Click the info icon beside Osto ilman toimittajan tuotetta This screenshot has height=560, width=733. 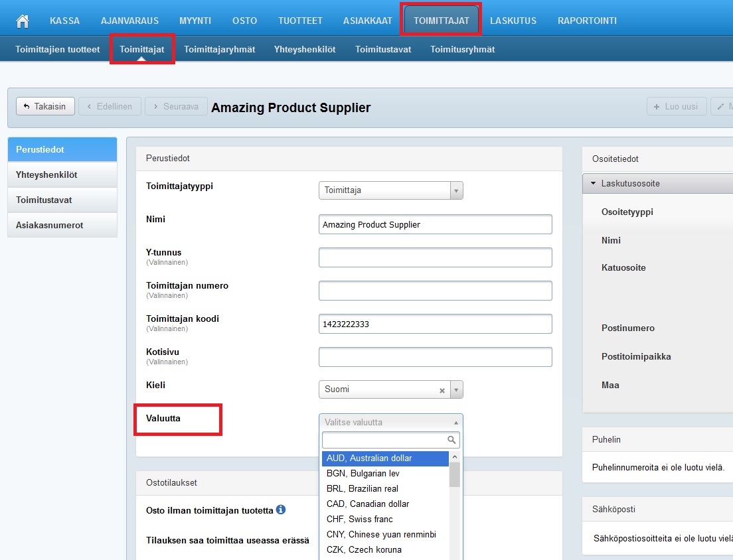click(281, 510)
